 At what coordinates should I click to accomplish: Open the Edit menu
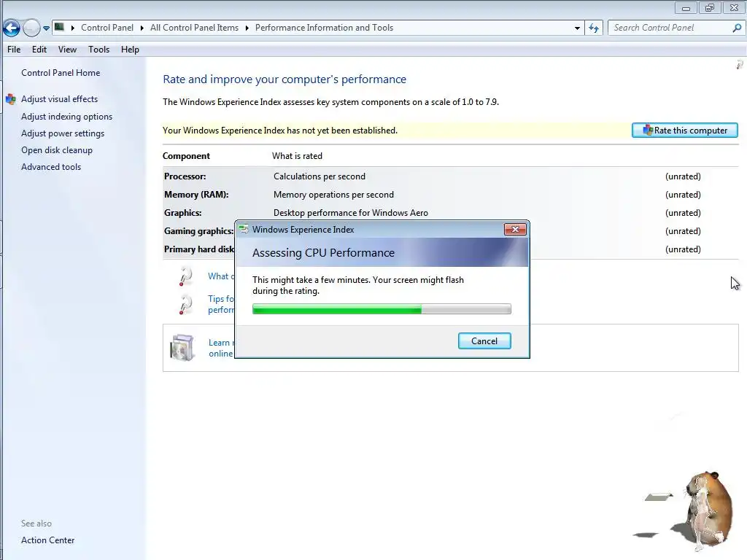[39, 50]
